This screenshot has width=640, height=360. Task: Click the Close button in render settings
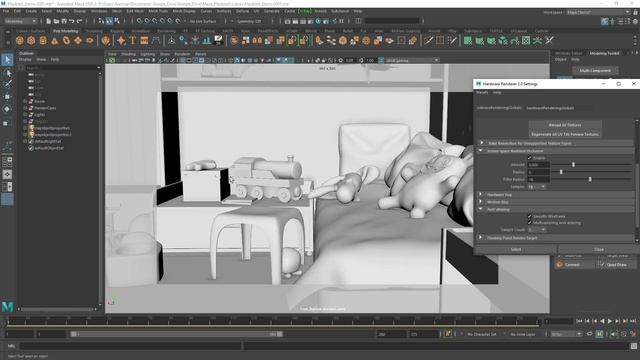click(x=599, y=249)
